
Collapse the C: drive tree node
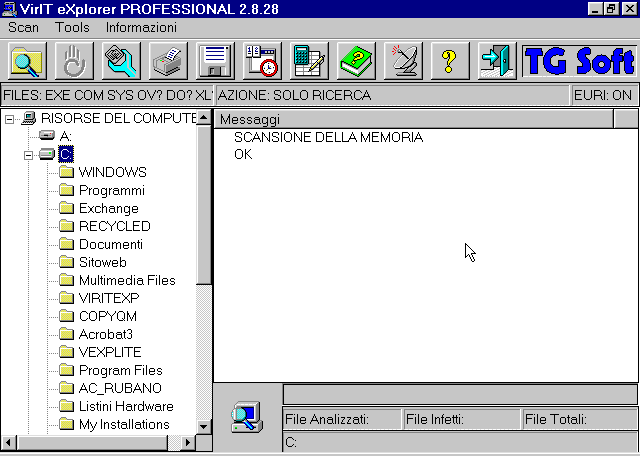point(28,155)
